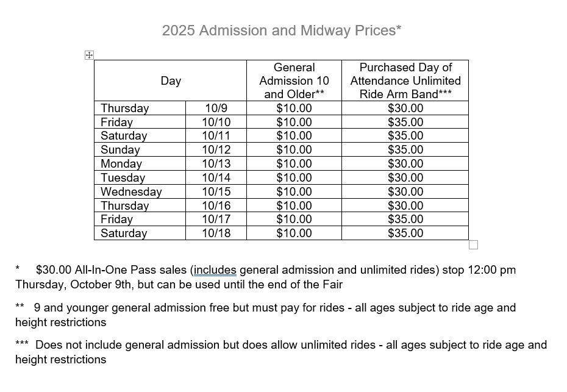Click the 10/11 date cell
567x392 pixels.
click(x=216, y=135)
